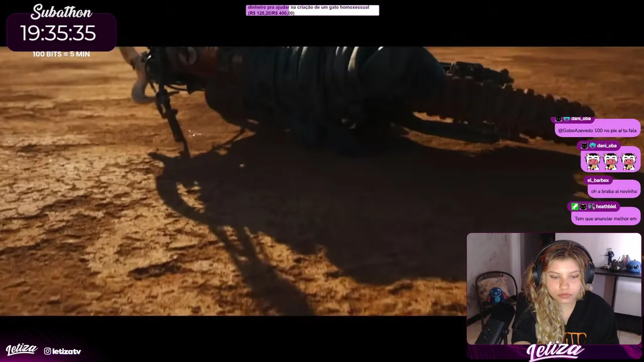Click the streamer webcam feed

tap(554, 289)
